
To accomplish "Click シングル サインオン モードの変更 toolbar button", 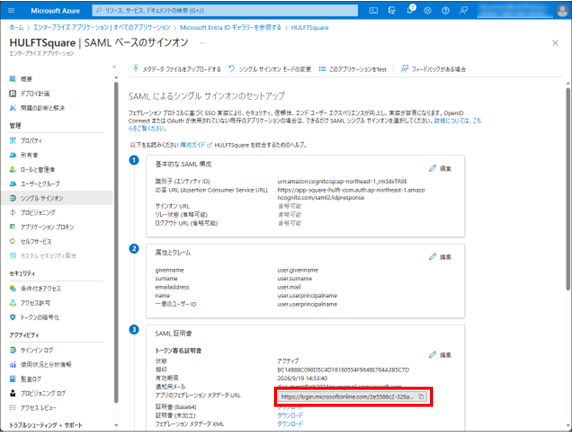I will [x=270, y=69].
